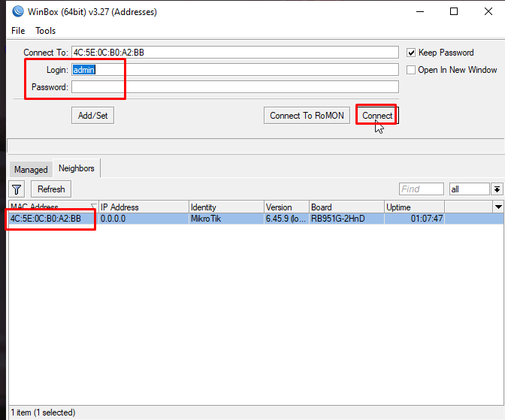Focus the Login input field
505x420 pixels.
[x=234, y=70]
